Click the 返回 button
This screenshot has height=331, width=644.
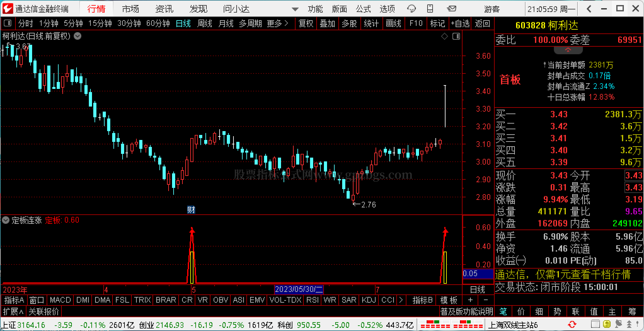pos(482,23)
